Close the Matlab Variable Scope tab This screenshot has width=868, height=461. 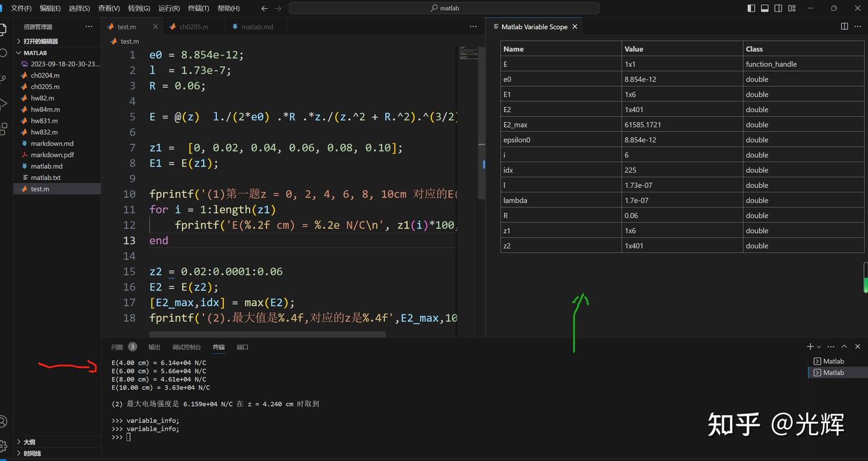pyautogui.click(x=574, y=27)
